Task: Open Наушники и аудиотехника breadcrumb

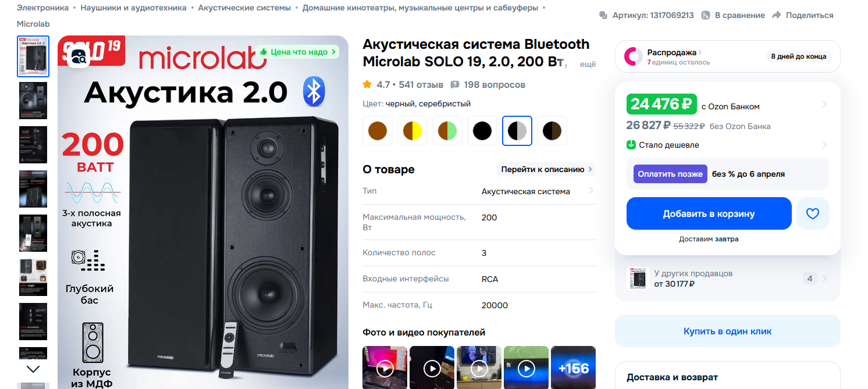Action: tap(133, 8)
